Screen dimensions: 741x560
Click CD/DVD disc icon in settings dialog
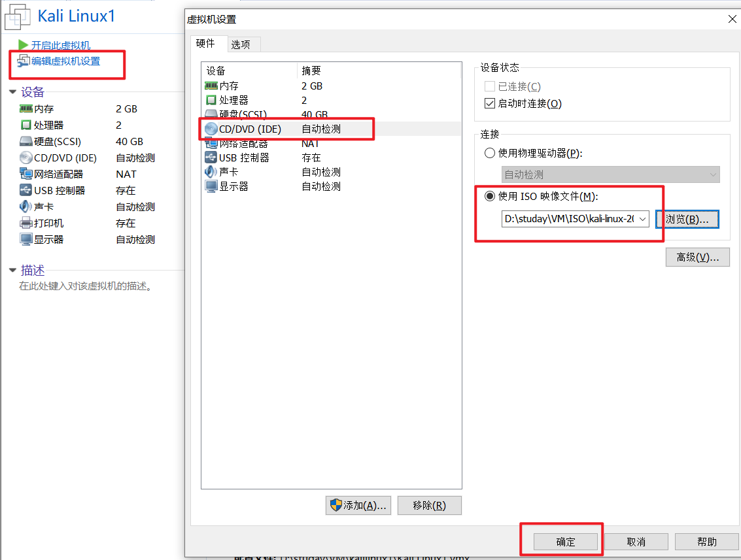[211, 129]
